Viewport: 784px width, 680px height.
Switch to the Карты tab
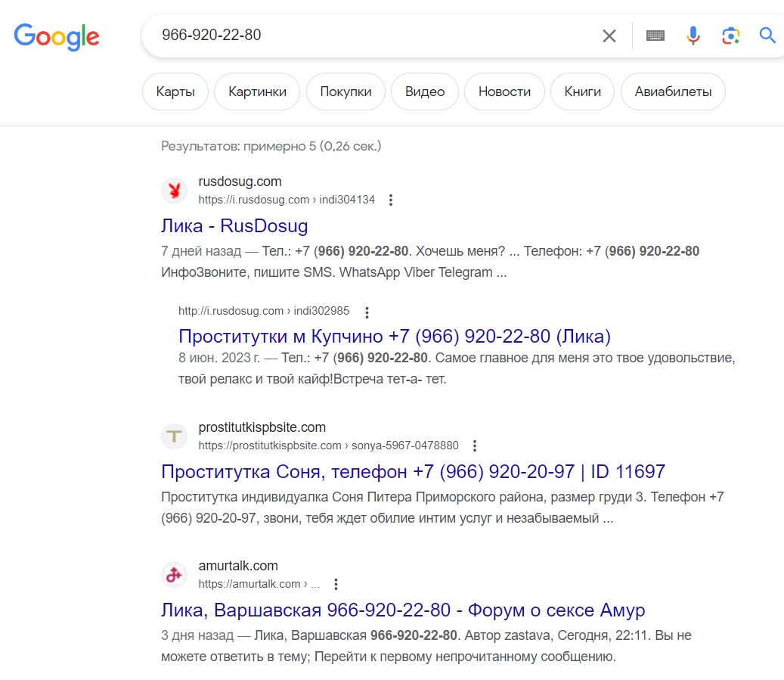tap(175, 92)
